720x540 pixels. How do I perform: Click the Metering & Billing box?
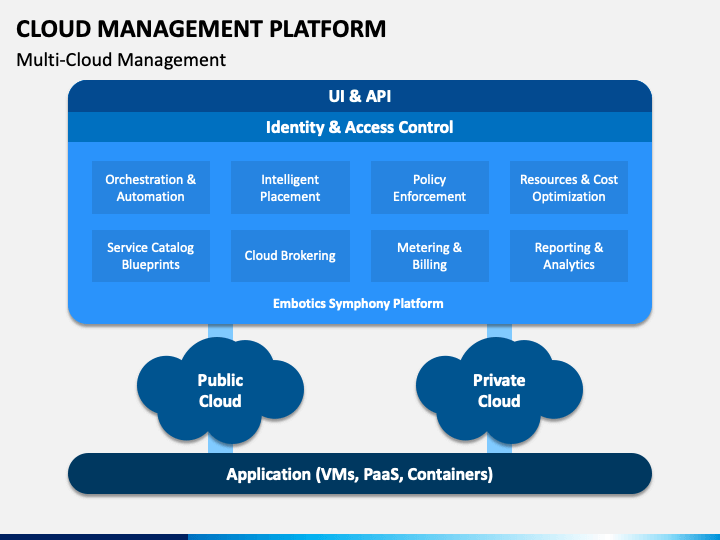[x=430, y=256]
